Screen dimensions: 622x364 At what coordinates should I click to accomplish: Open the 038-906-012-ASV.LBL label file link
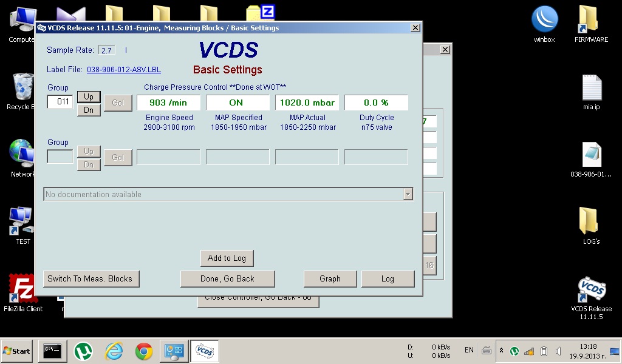click(124, 70)
